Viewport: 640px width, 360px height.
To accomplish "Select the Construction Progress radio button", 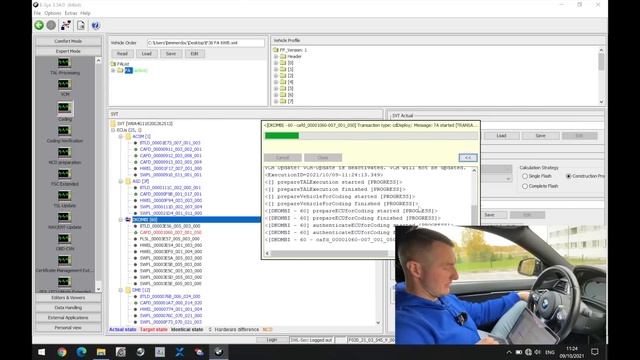I will click(569, 176).
